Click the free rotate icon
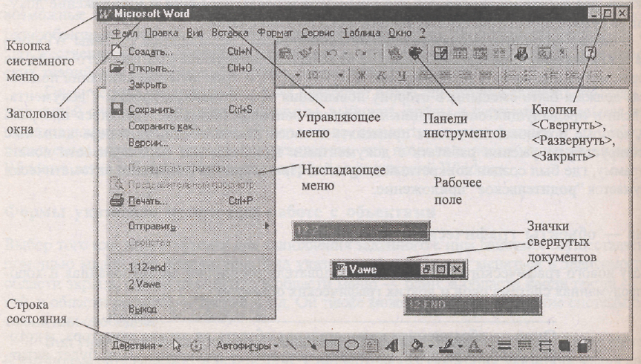Viewport: 641px width, 364px height. [x=197, y=345]
